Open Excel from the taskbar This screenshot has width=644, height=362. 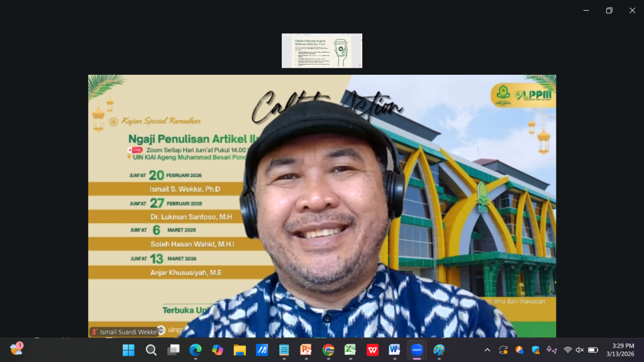tap(350, 351)
